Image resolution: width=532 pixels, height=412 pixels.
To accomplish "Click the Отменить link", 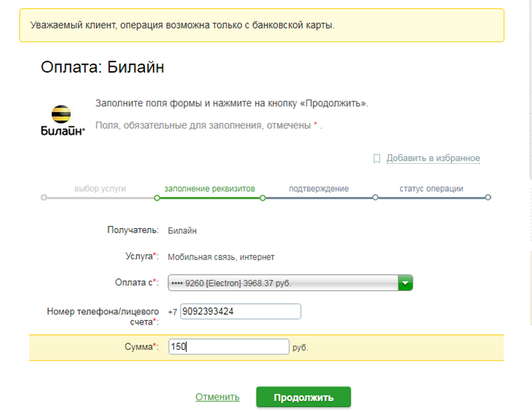I will tap(217, 396).
